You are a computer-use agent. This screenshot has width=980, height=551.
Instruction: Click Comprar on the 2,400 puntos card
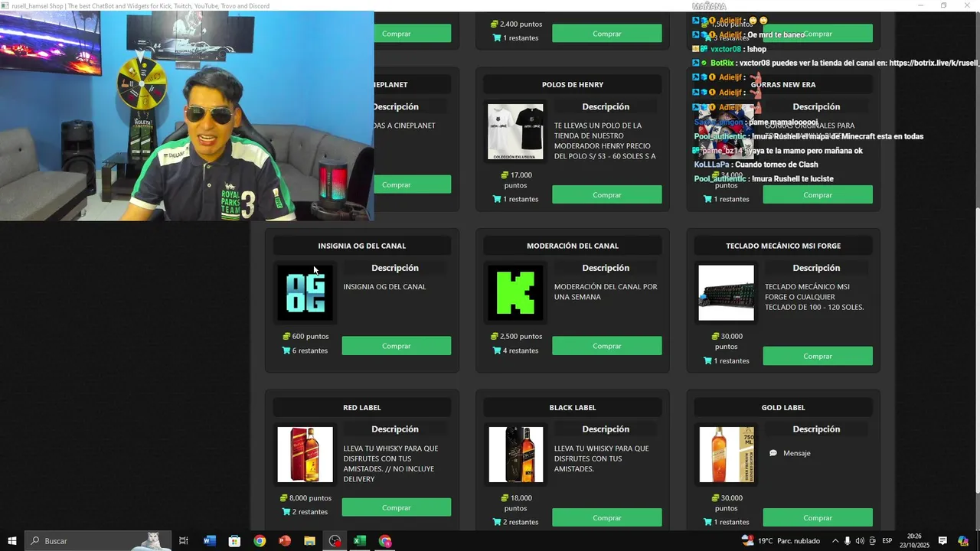point(607,34)
